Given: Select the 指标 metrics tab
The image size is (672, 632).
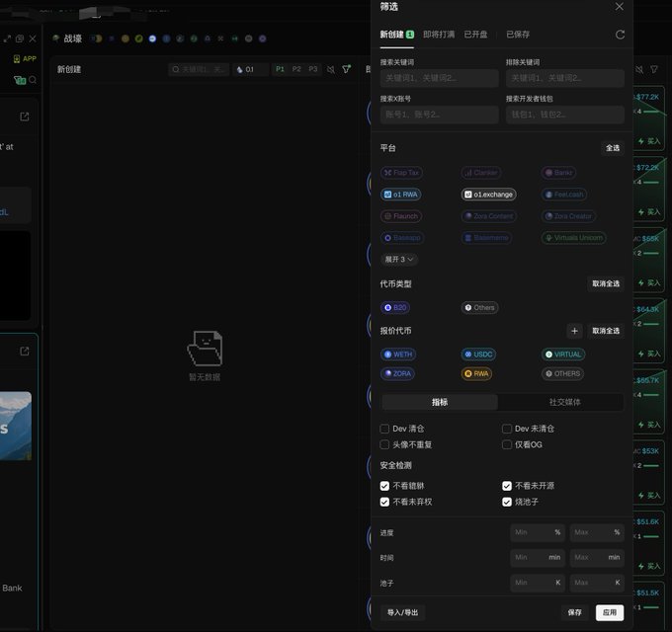Looking at the screenshot, I should tap(440, 402).
